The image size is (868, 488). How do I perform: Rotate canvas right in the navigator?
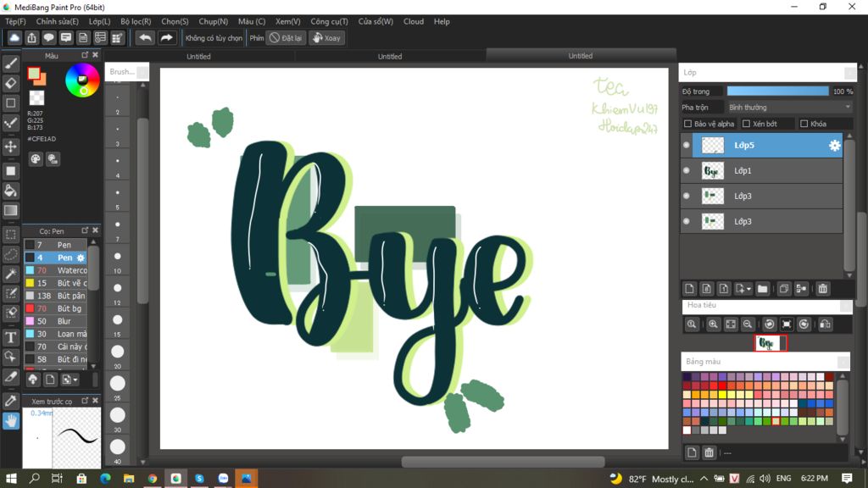coord(804,324)
